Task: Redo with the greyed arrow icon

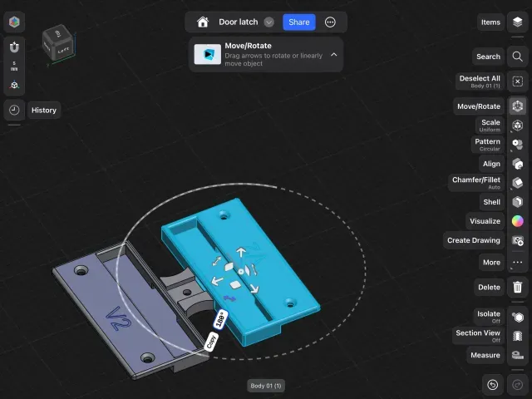Action: click(x=517, y=384)
